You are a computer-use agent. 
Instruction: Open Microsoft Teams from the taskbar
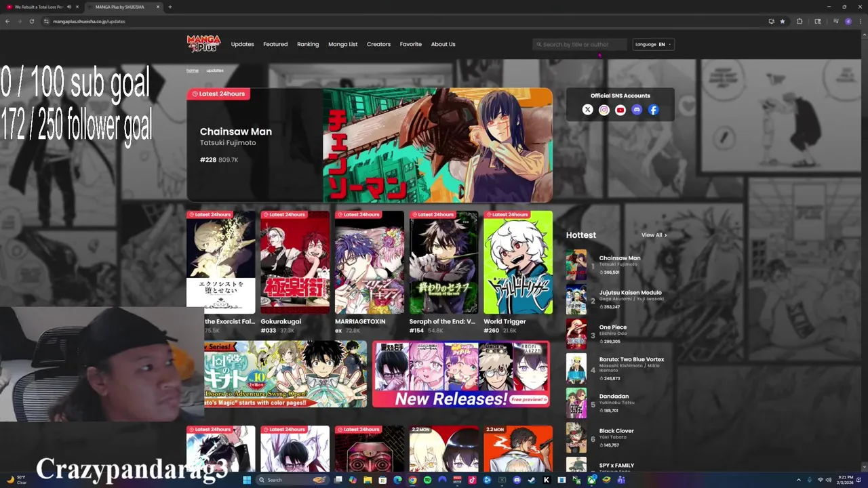(x=621, y=480)
